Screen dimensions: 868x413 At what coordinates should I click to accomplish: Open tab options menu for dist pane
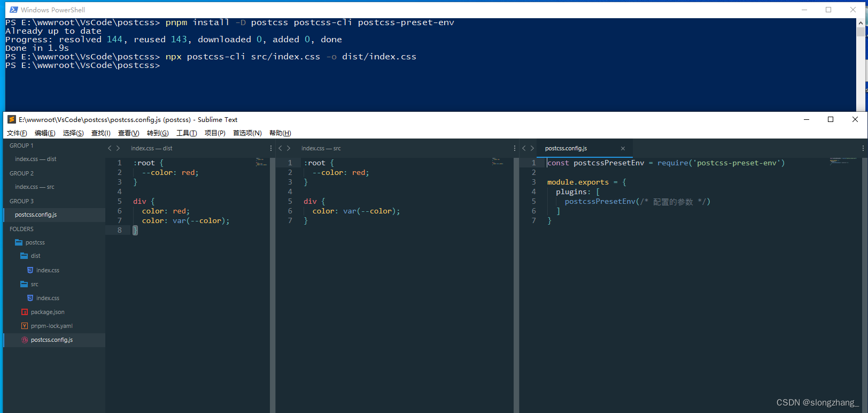pos(271,148)
